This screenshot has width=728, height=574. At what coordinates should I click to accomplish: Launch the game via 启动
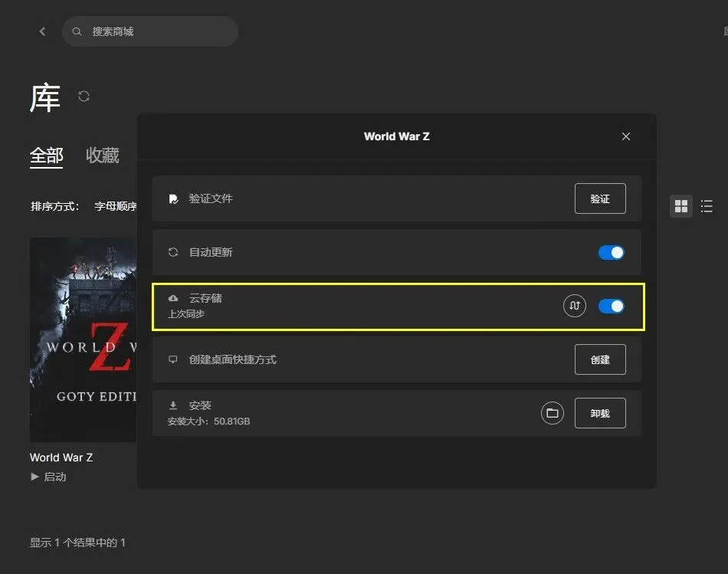coord(55,477)
